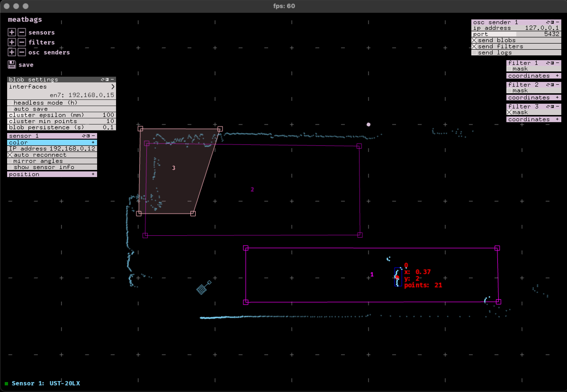Enable show sensor info checkbox
The height and width of the screenshot is (392, 567).
pos(10,167)
